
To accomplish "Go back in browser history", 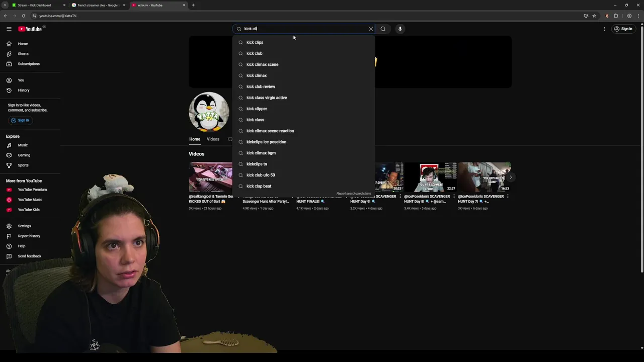I will point(6,16).
